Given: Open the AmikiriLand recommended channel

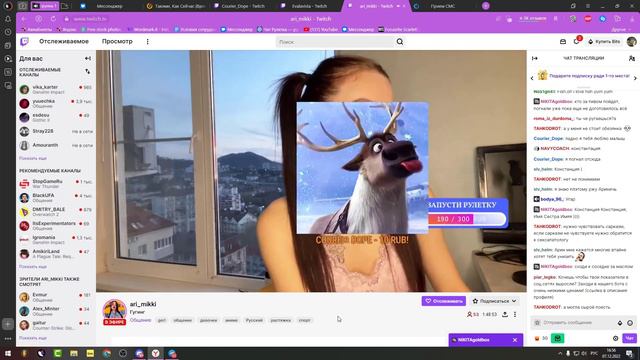Looking at the screenshot, I should click(56, 253).
